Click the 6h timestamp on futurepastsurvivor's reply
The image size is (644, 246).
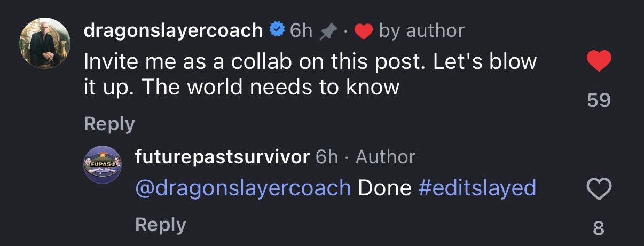[x=327, y=157]
